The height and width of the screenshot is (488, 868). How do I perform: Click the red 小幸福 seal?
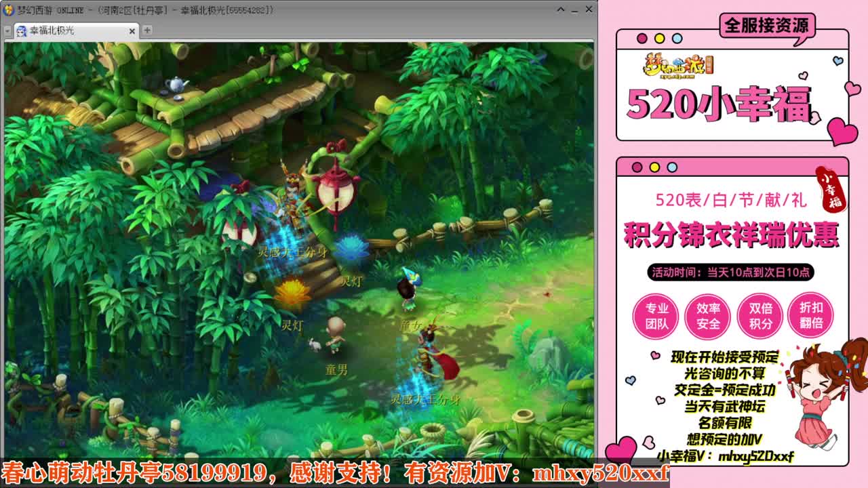point(832,189)
